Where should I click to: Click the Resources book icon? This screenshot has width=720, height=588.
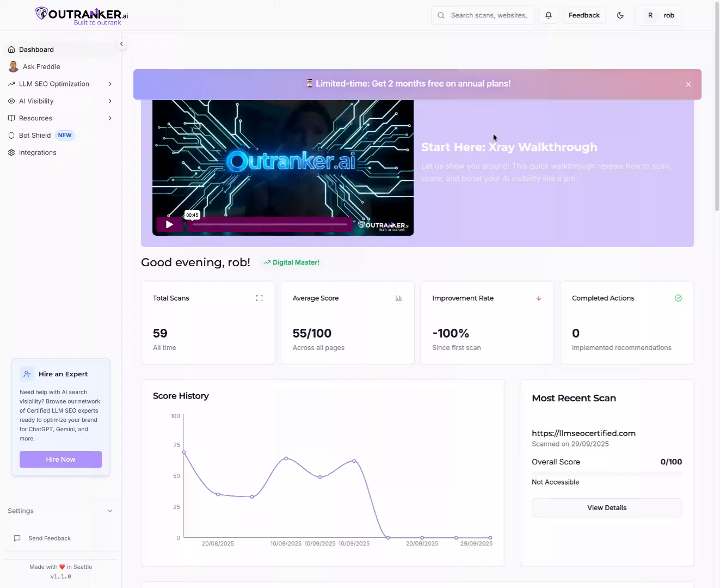point(11,118)
